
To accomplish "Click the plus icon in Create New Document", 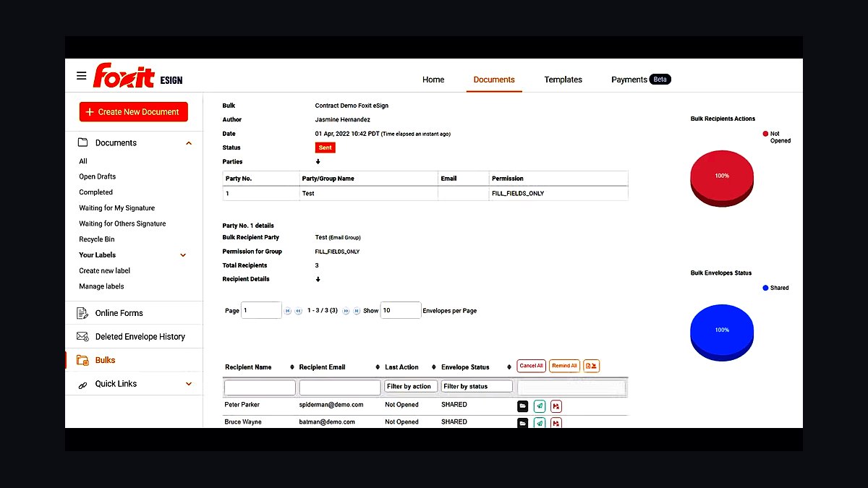I will 90,112.
